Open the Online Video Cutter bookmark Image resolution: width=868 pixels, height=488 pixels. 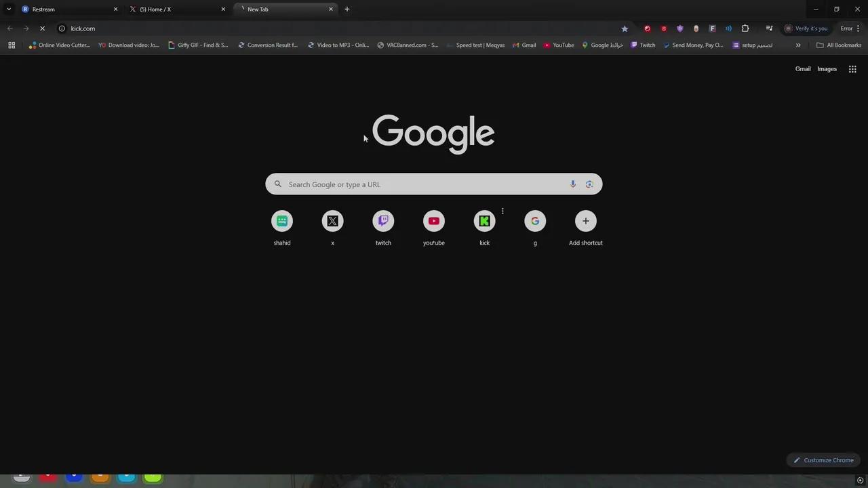[x=60, y=45]
